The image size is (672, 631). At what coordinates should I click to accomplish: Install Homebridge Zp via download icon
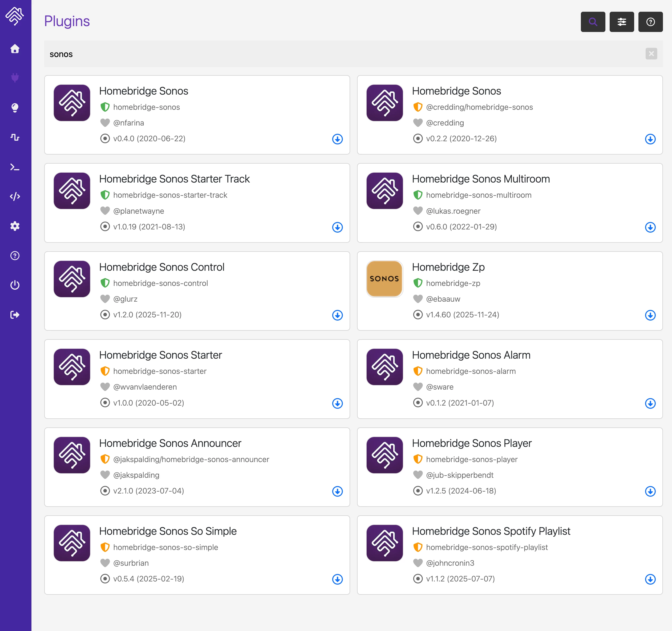[x=650, y=315]
